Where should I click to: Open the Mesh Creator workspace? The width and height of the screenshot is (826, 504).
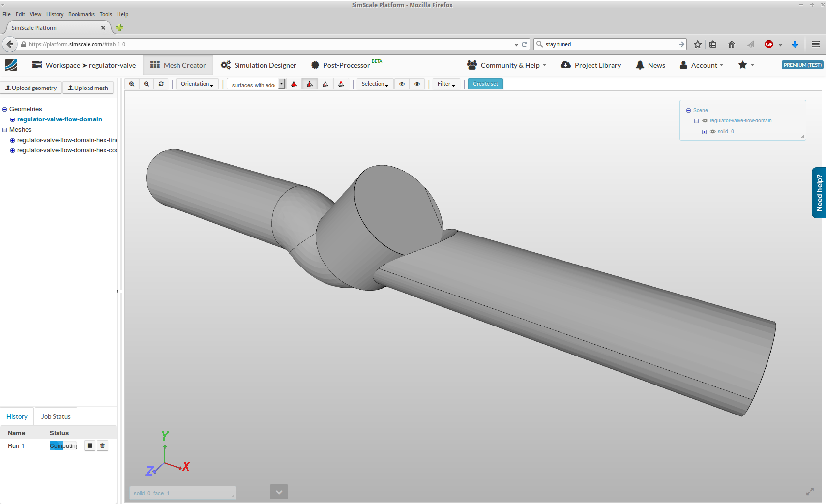click(x=178, y=65)
